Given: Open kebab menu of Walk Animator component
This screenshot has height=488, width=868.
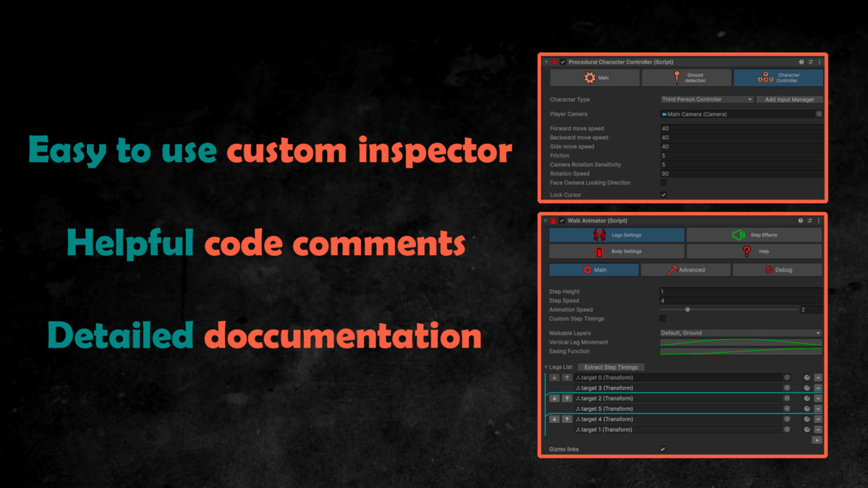Looking at the screenshot, I should point(819,221).
